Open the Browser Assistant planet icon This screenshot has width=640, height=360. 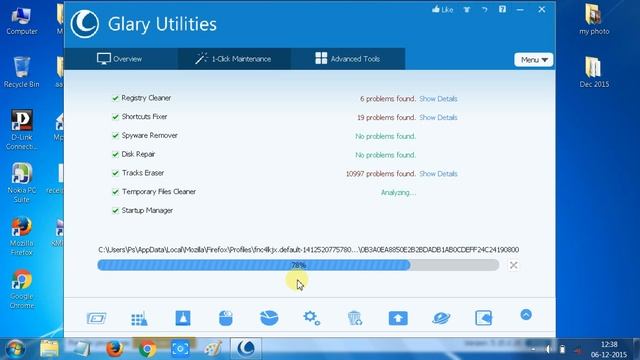click(x=441, y=318)
